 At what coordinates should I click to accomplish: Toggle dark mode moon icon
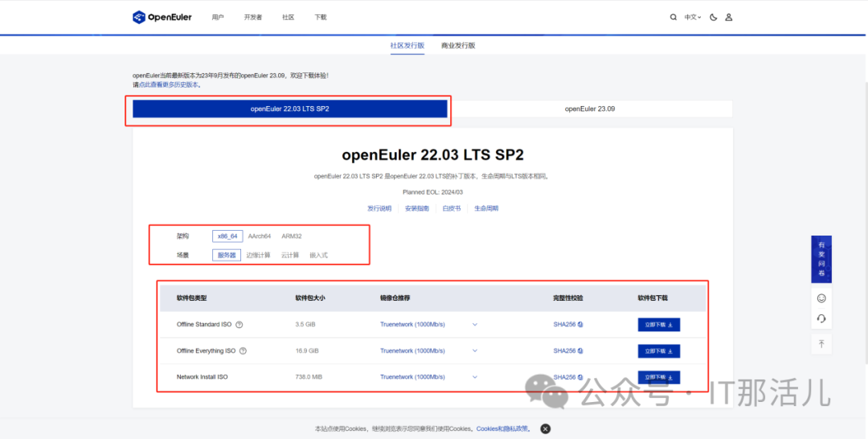tap(714, 17)
